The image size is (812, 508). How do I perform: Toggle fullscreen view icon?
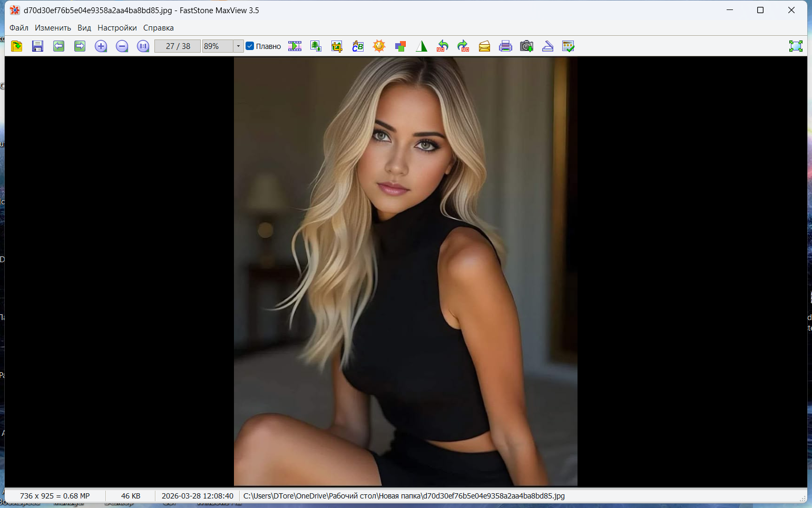[796, 46]
